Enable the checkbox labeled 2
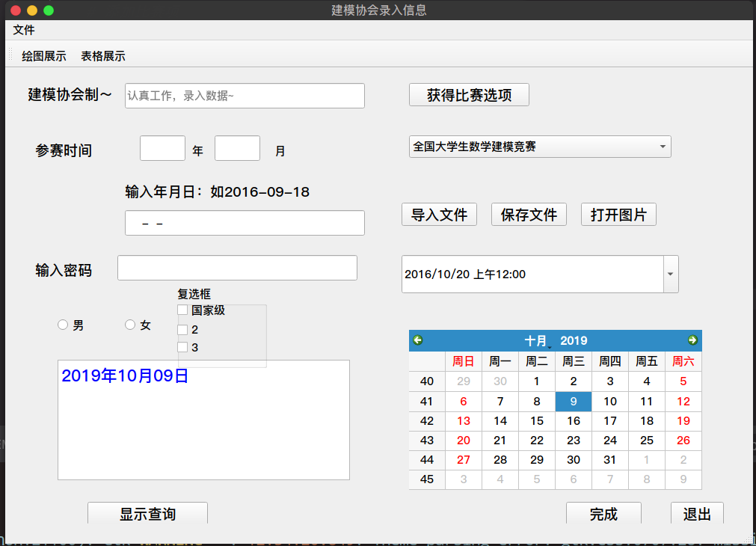Image resolution: width=756 pixels, height=546 pixels. [182, 330]
